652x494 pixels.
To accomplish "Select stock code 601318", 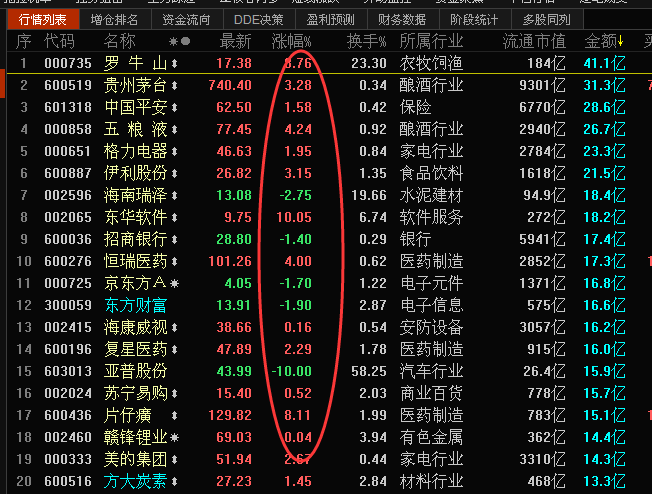I will click(x=68, y=107).
